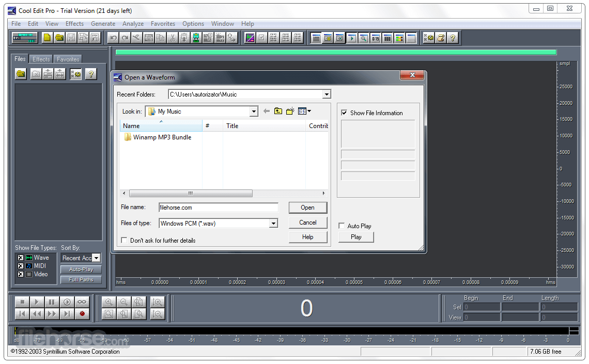Open the view menu dropdown arrow in dialog
589x364 pixels.
click(x=309, y=111)
